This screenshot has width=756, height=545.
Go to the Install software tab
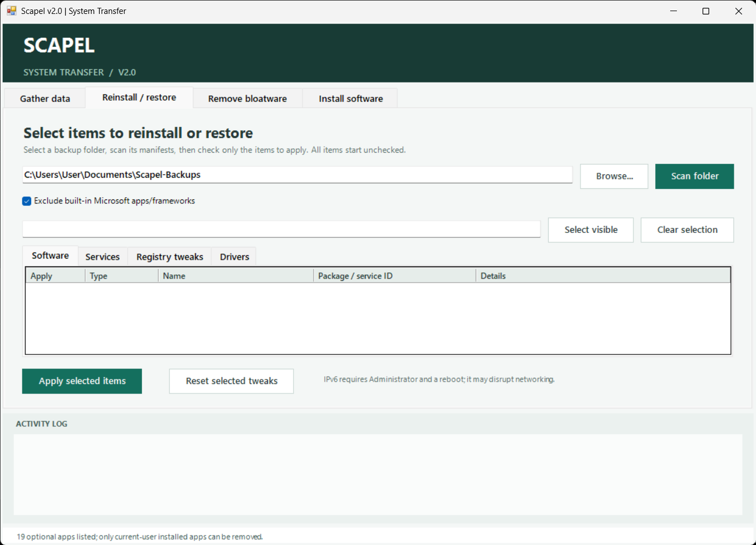[350, 98]
